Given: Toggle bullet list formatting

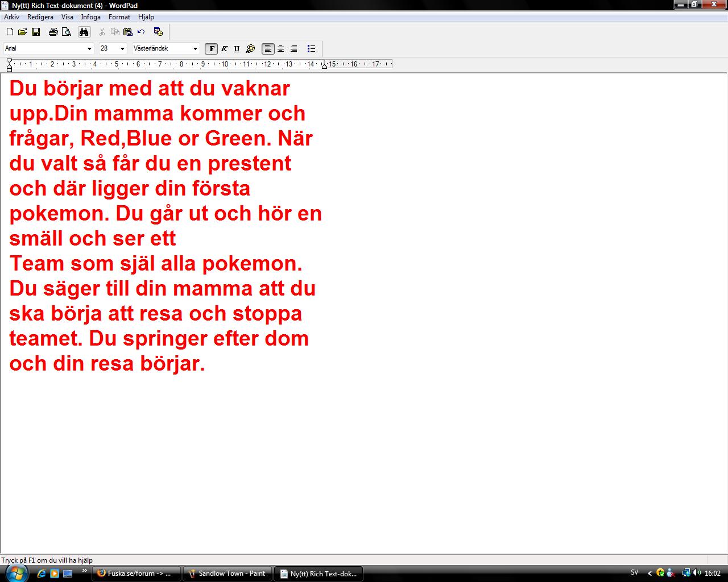Looking at the screenshot, I should pos(311,49).
